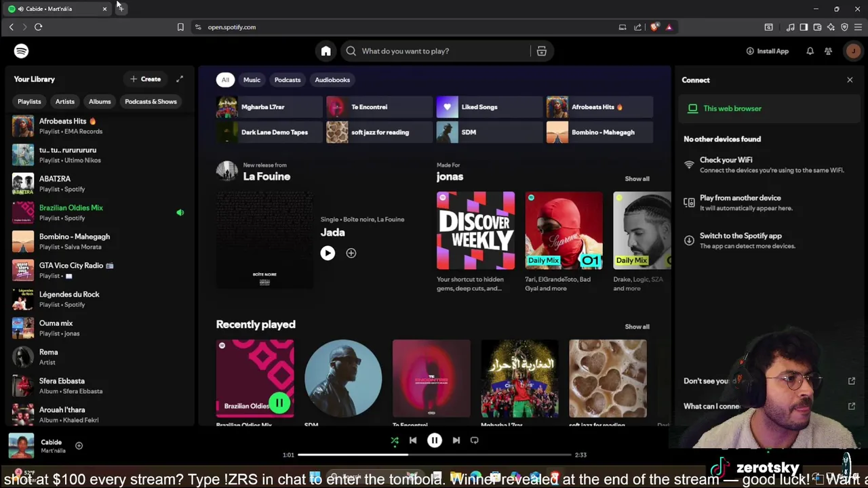Toggle shuffle in player bar

click(395, 441)
